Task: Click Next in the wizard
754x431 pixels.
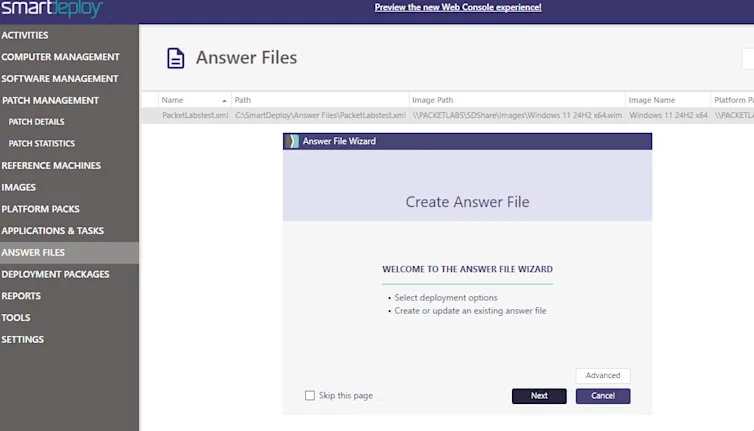Action: 539,396
